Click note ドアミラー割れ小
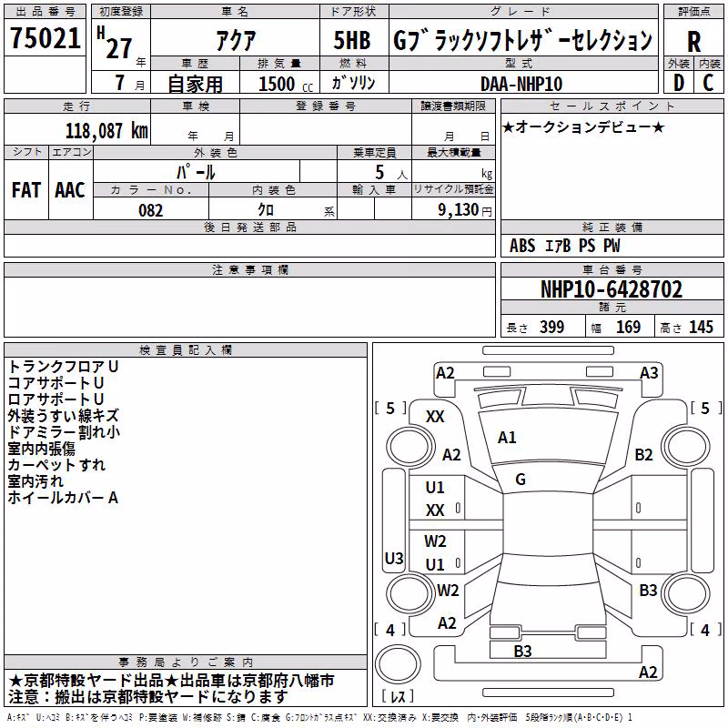Screen dimensions: 728x728 coord(64,431)
